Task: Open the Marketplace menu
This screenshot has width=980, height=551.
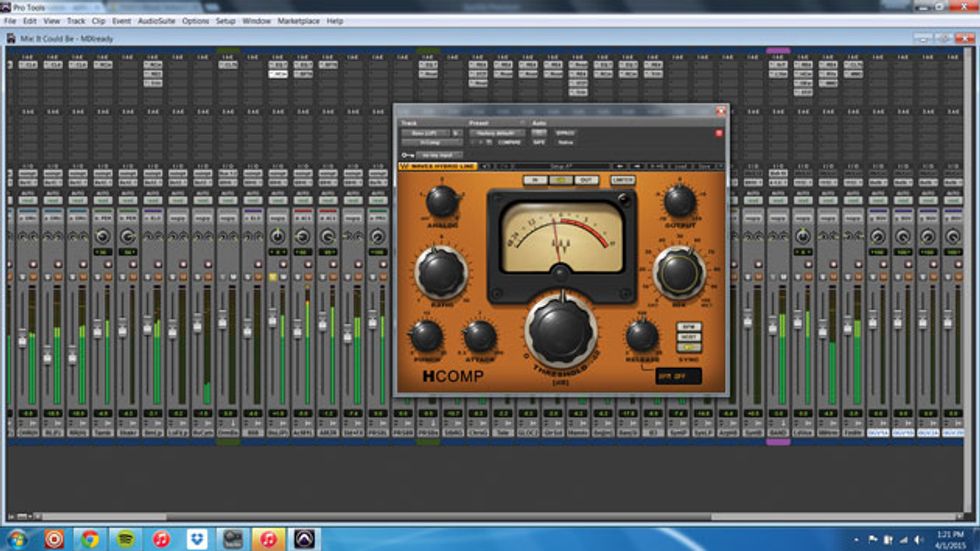Action: point(298,21)
